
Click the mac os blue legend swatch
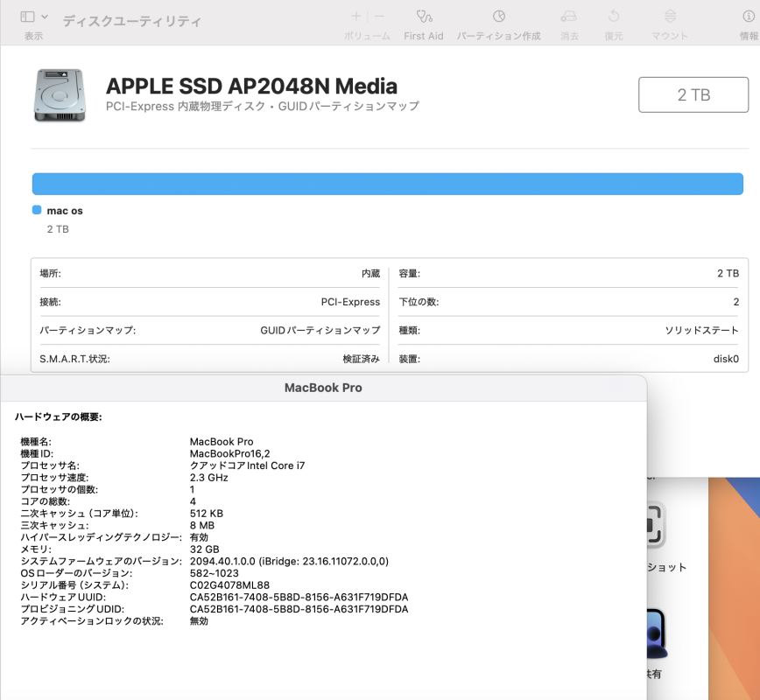coord(37,210)
